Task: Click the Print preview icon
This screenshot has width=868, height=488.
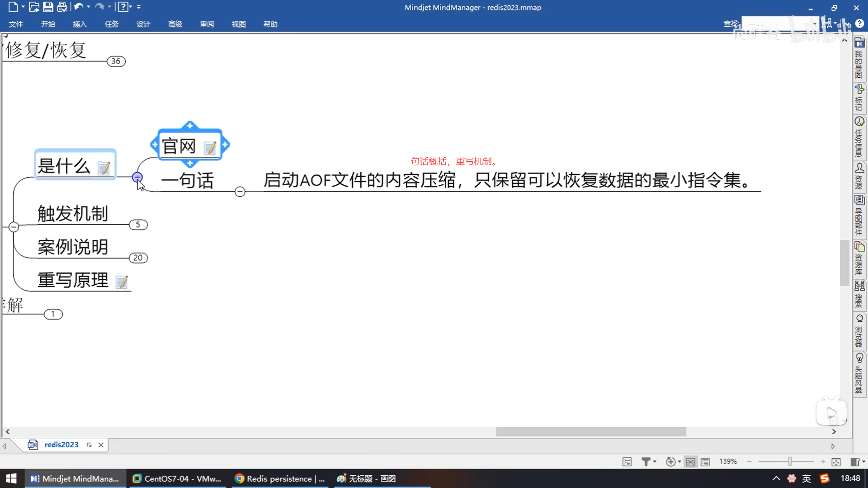Action: pos(62,7)
